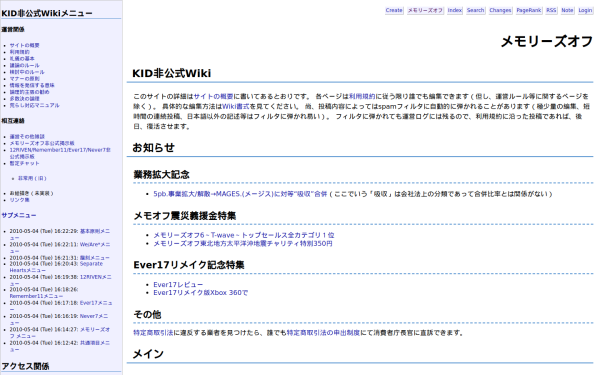
Task: Open 非常用（旧）sub-item link
Action: (32, 178)
